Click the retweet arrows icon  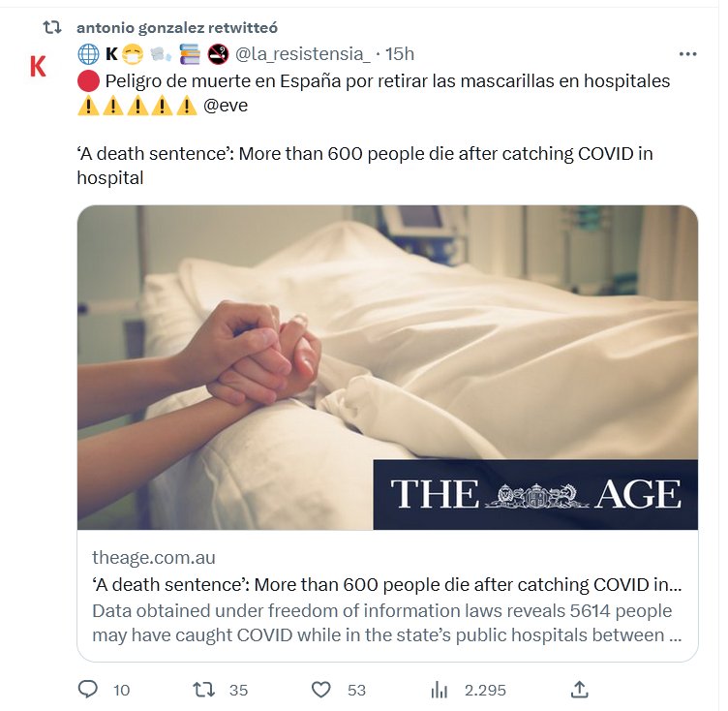pyautogui.click(x=203, y=689)
